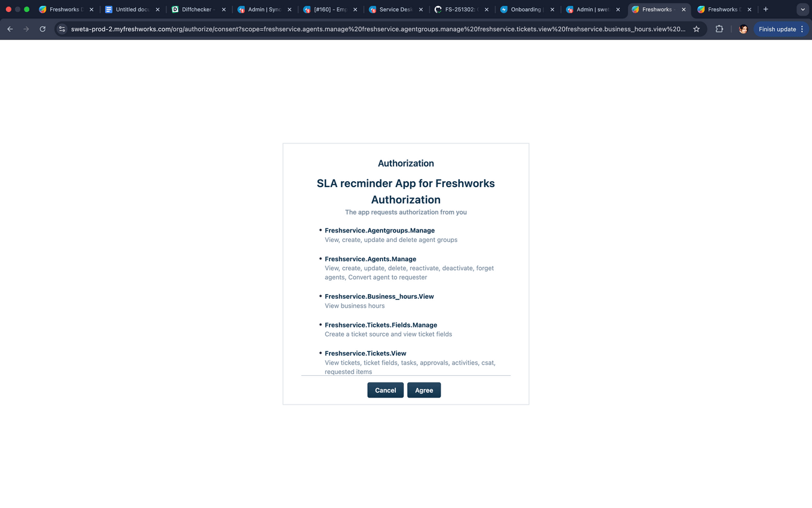This screenshot has width=812, height=508.
Task: Click the Freshservice.Agents.Manage scope text
Action: [370, 259]
